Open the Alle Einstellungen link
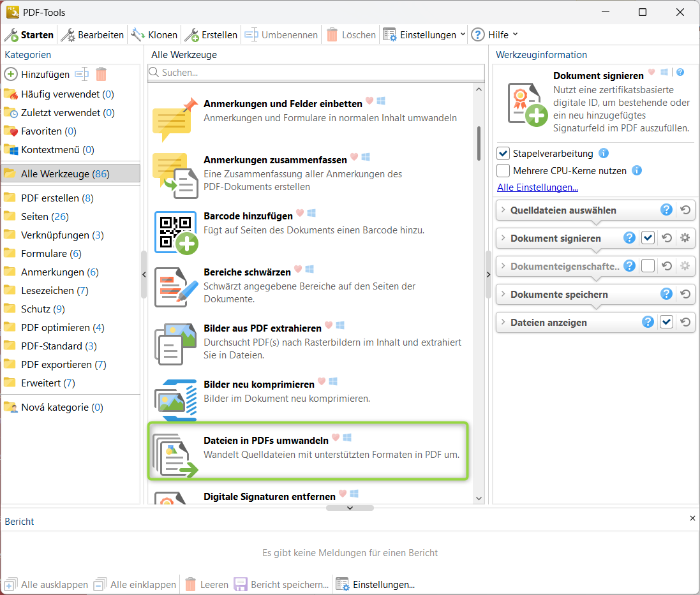700x595 pixels. point(537,187)
